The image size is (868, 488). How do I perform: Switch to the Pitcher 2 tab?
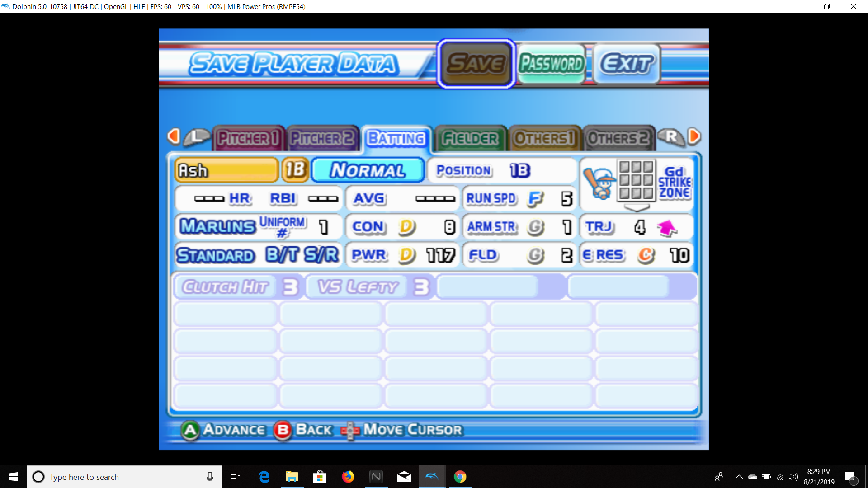pyautogui.click(x=322, y=138)
